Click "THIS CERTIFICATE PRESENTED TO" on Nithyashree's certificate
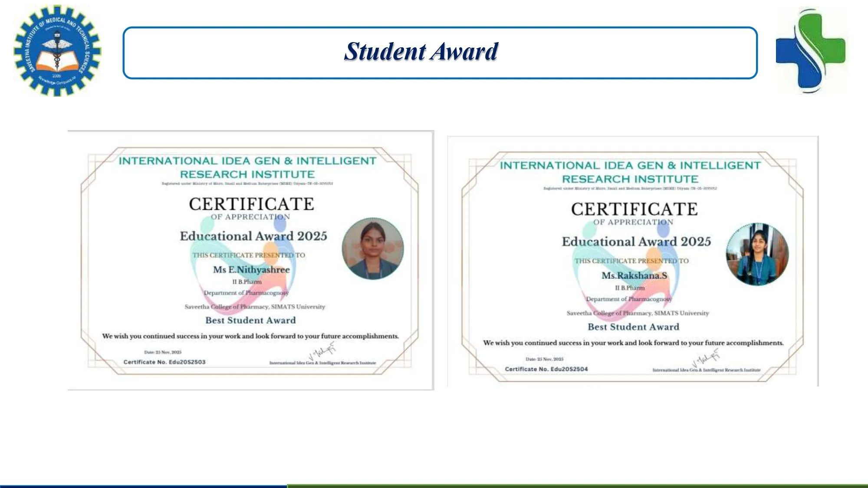The width and height of the screenshot is (868, 488). click(249, 255)
